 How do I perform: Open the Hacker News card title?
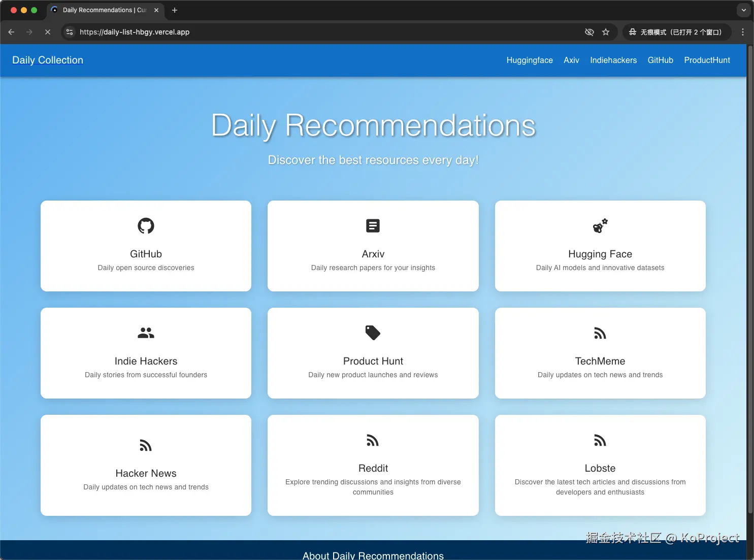(146, 473)
